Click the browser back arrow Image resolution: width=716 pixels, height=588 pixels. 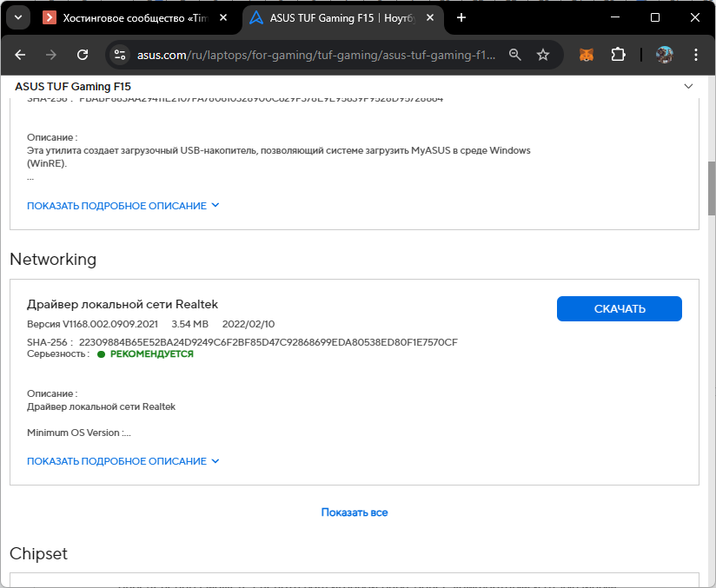click(x=20, y=55)
